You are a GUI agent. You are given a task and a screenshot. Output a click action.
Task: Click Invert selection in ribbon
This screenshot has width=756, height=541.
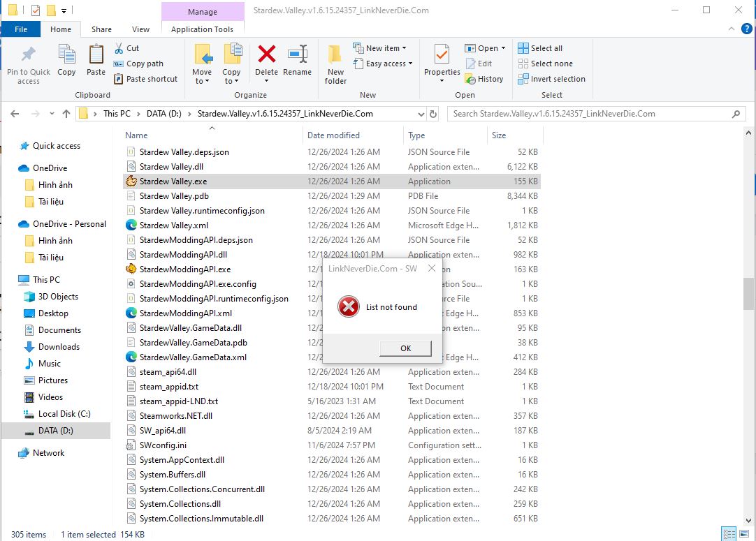[551, 79]
